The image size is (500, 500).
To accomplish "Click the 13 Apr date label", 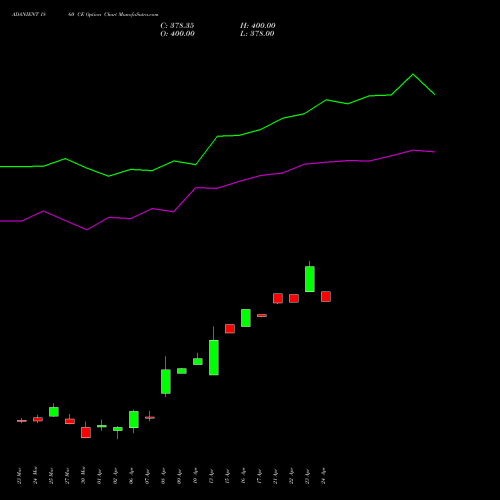I will [x=211, y=476].
